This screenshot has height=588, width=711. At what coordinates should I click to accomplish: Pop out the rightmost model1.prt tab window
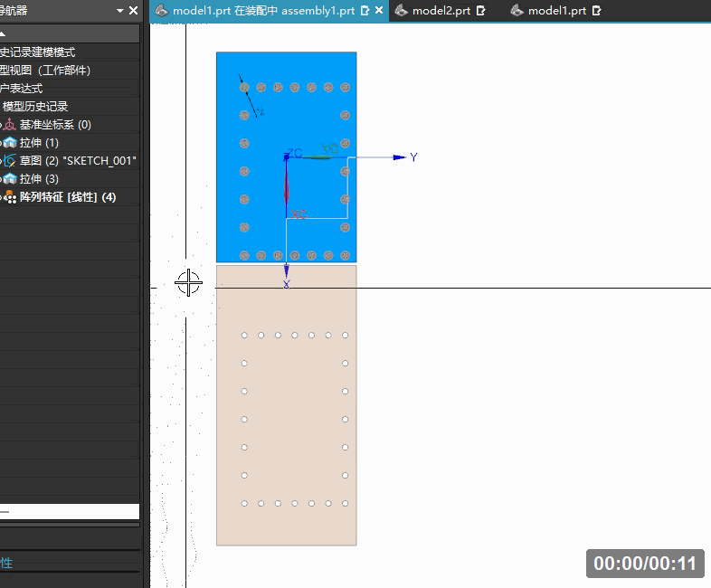point(597,11)
